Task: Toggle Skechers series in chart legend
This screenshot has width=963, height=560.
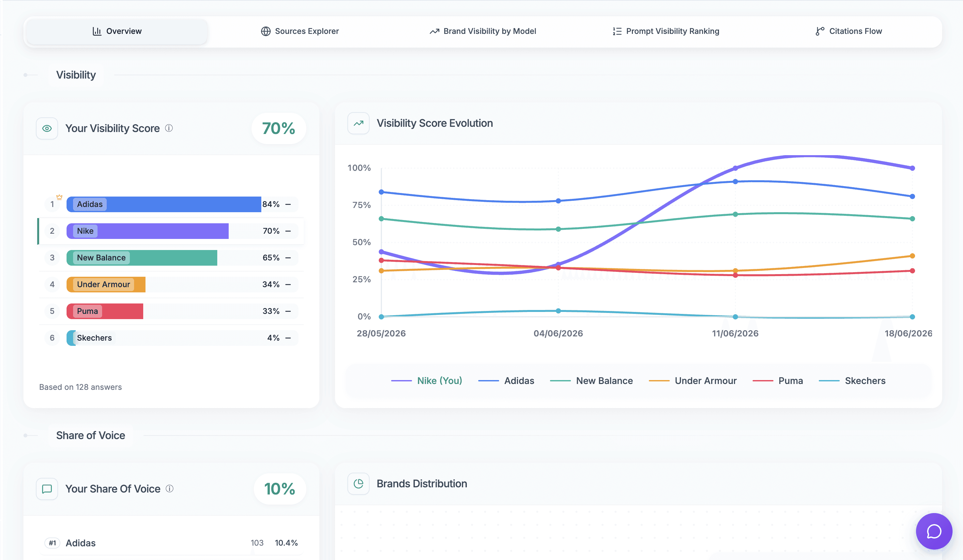Action: click(852, 381)
